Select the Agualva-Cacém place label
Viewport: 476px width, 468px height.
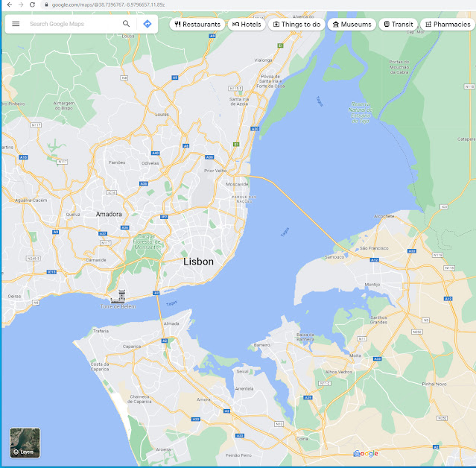pos(31,200)
